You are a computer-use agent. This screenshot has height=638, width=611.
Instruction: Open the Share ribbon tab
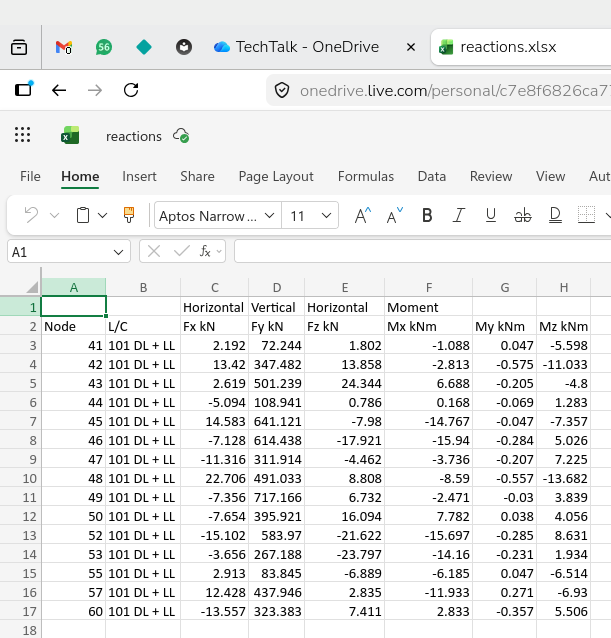coord(197,176)
